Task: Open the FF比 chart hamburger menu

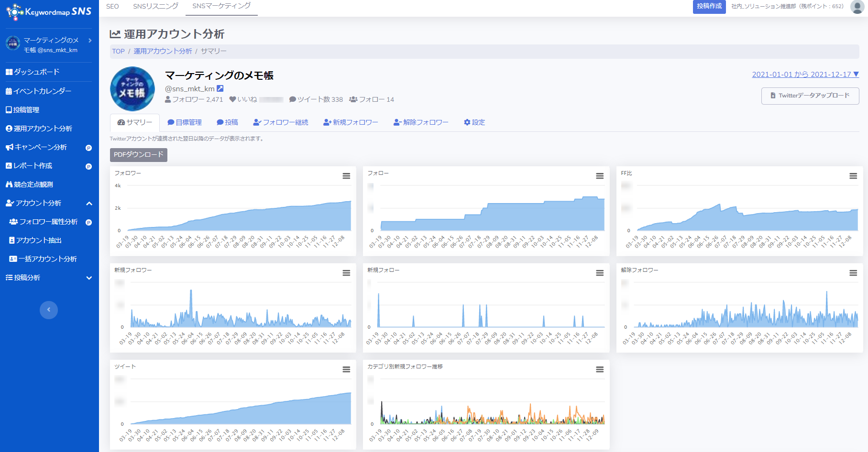Action: (853, 176)
